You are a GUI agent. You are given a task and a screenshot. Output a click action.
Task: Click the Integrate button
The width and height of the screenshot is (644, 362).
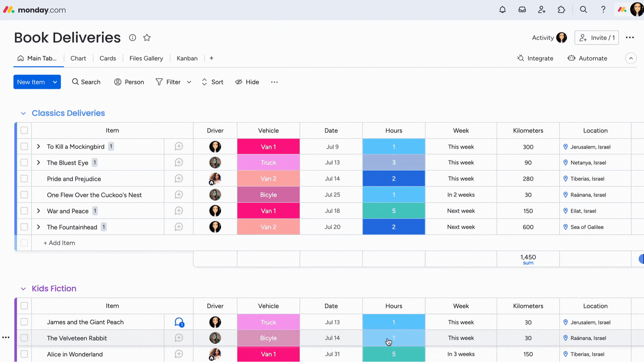point(535,58)
